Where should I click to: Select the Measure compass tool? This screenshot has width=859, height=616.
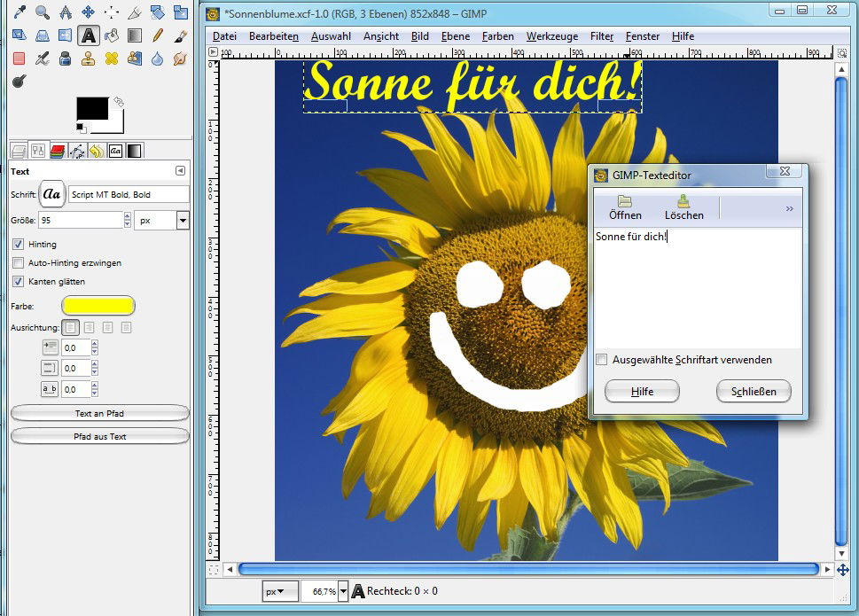pyautogui.click(x=66, y=12)
